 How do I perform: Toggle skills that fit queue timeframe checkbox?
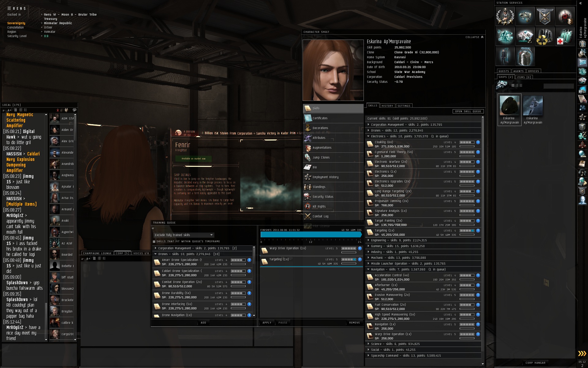(x=154, y=242)
